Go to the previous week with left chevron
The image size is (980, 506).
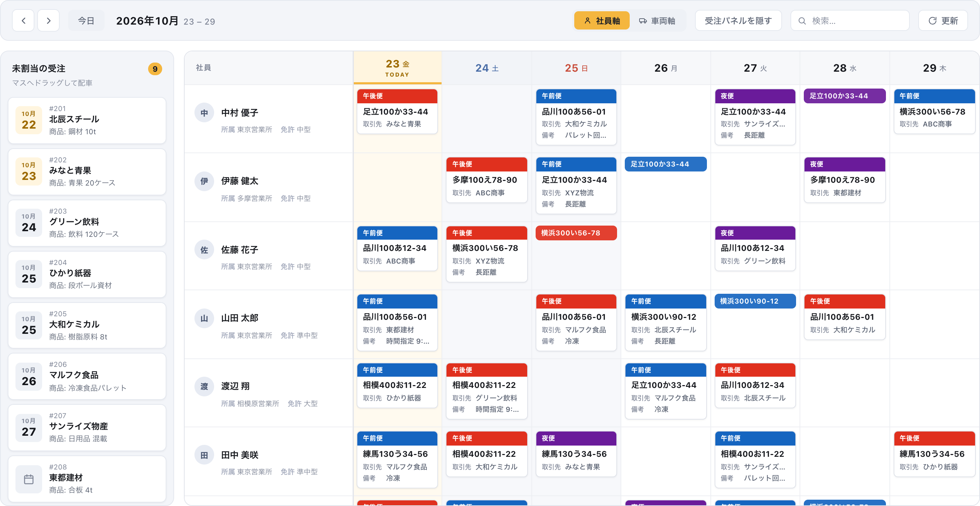coord(23,21)
